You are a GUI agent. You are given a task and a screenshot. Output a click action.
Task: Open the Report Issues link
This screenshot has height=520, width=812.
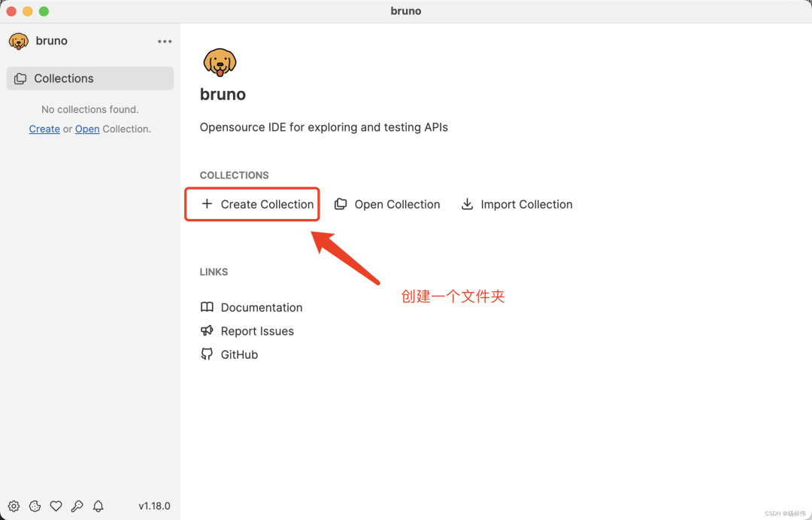tap(247, 331)
